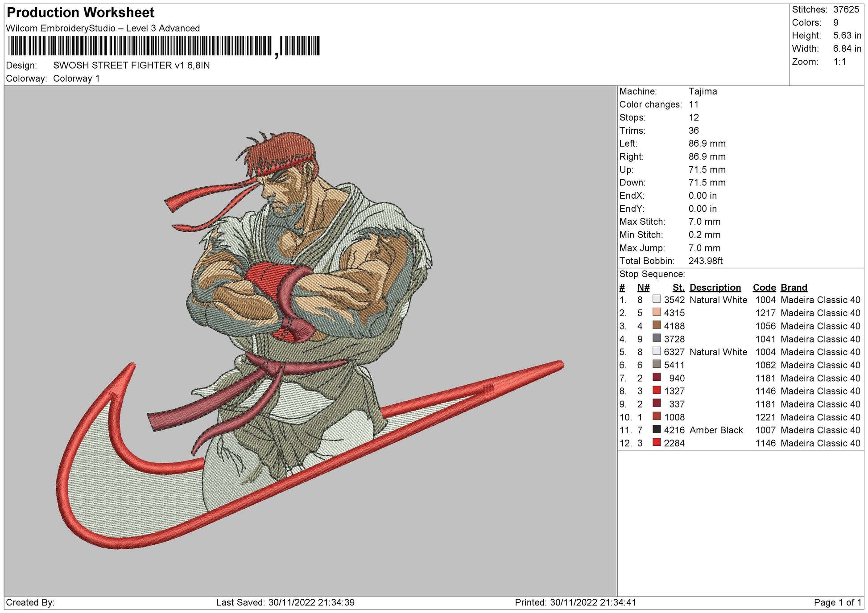The width and height of the screenshot is (868, 613).
Task: Click the Stitches count 37625 value
Action: (x=846, y=10)
